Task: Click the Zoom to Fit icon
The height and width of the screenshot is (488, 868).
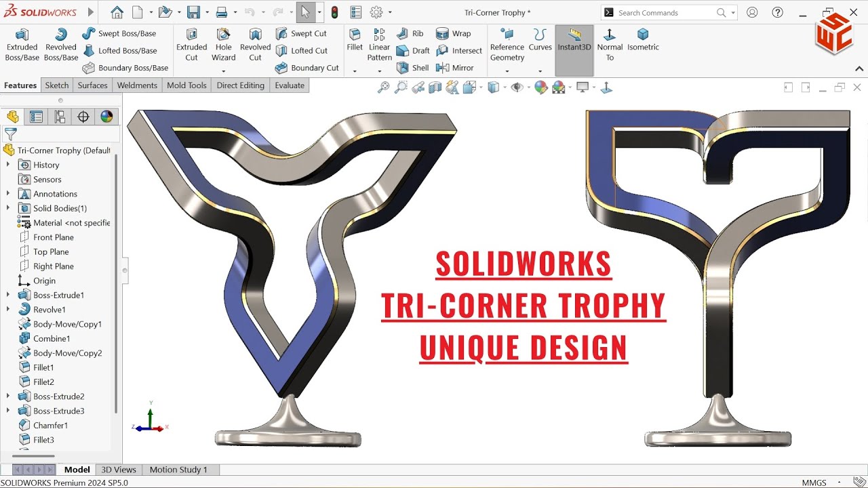Action: pos(384,87)
